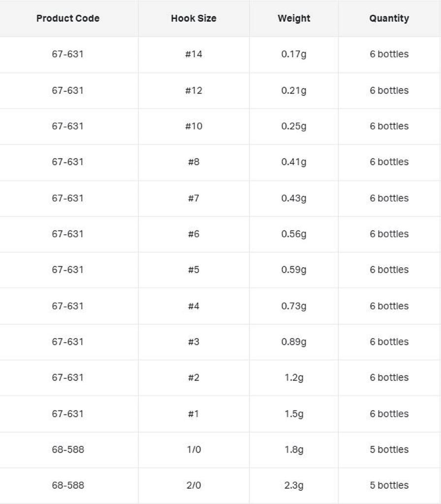Image resolution: width=441 pixels, height=504 pixels.
Task: Select the 1/0 hook size cell
Action: tap(193, 449)
